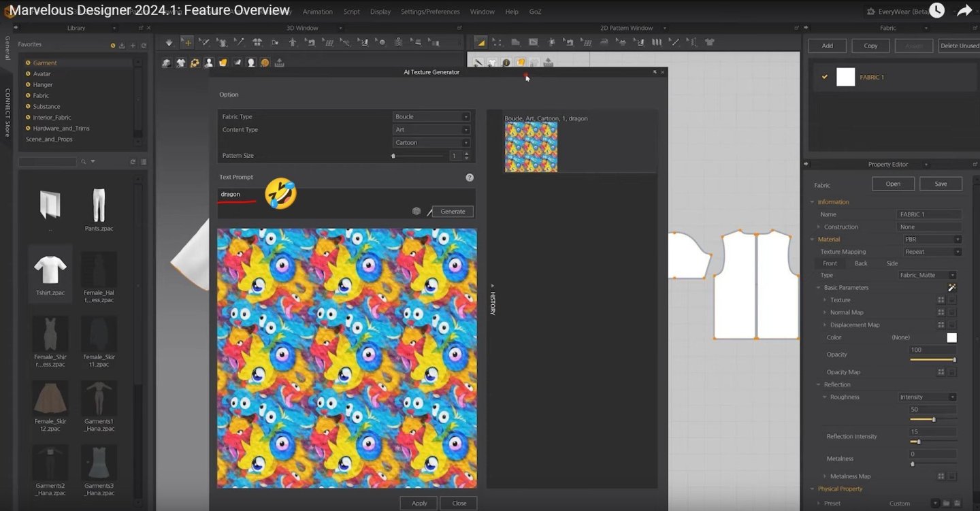Viewport: 980px width, 511px height.
Task: Click the shirt icon at end of 2D toolbar
Action: click(x=710, y=42)
